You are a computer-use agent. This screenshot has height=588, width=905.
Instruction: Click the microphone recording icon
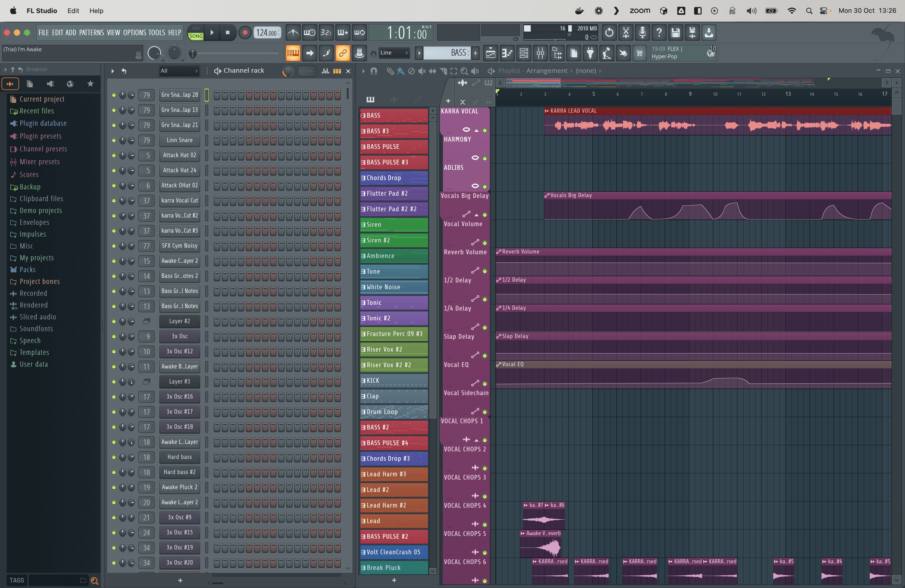[x=642, y=33]
